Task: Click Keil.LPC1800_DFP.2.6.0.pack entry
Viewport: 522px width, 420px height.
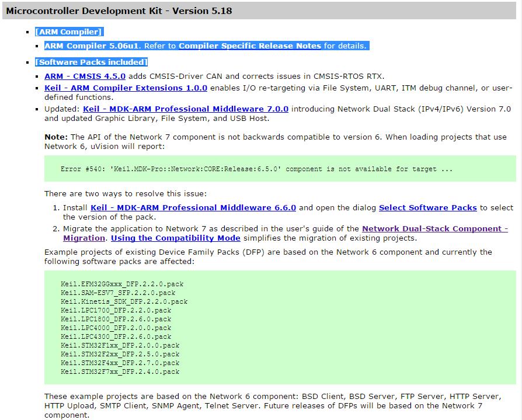Action: [x=116, y=319]
